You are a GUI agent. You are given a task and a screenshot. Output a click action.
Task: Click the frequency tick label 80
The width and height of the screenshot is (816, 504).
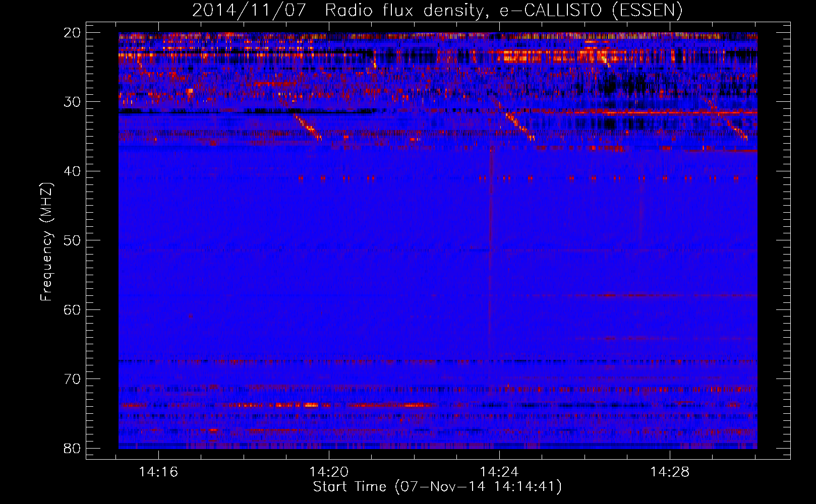point(73,448)
